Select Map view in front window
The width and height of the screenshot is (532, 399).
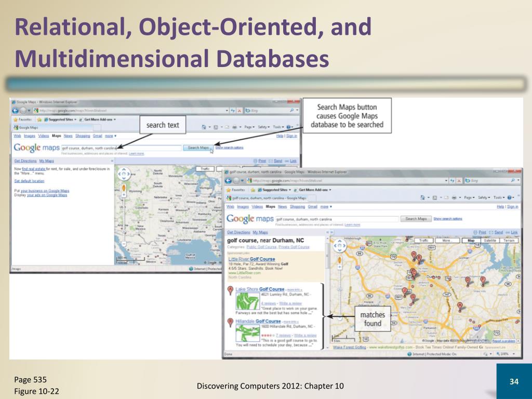tap(471, 240)
